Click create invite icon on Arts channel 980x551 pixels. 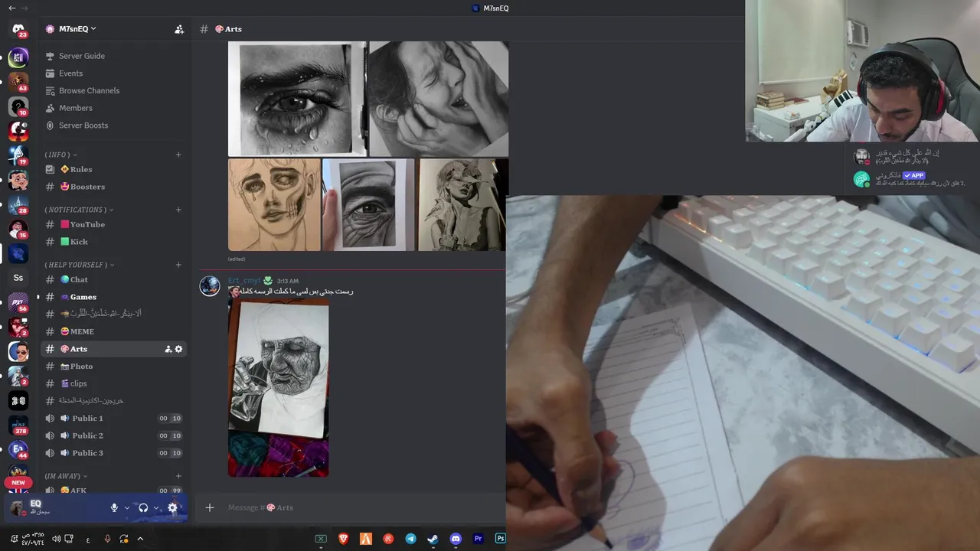click(x=168, y=349)
